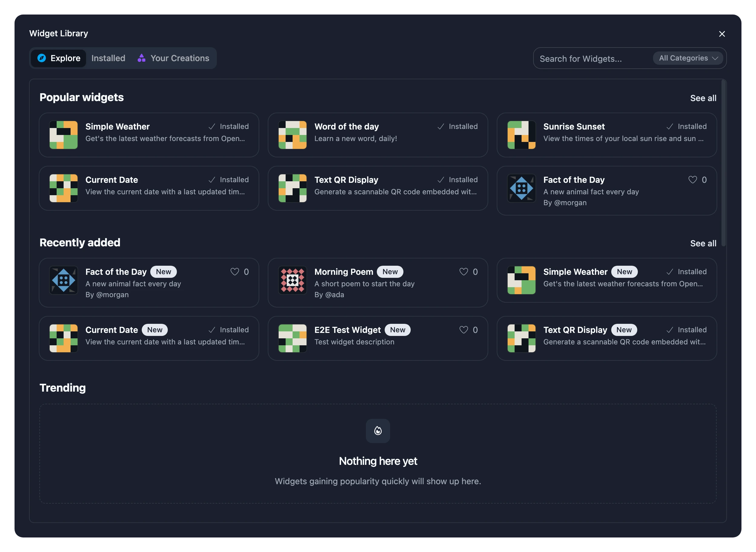Click By @ada author text

pos(329,295)
